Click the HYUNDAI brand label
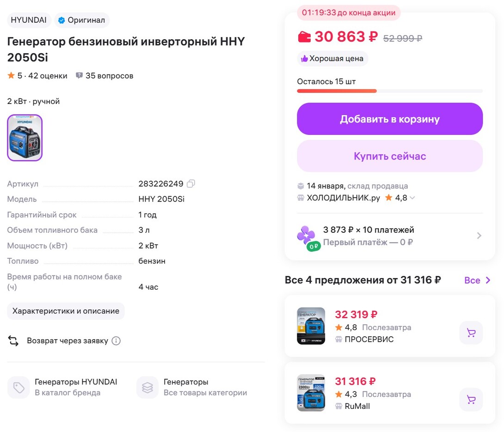The width and height of the screenshot is (504, 432). (x=29, y=20)
